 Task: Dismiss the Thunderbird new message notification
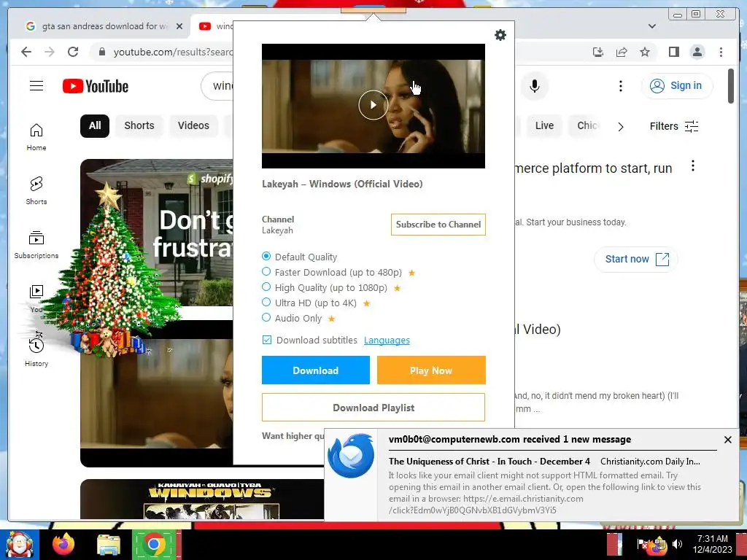tap(727, 440)
